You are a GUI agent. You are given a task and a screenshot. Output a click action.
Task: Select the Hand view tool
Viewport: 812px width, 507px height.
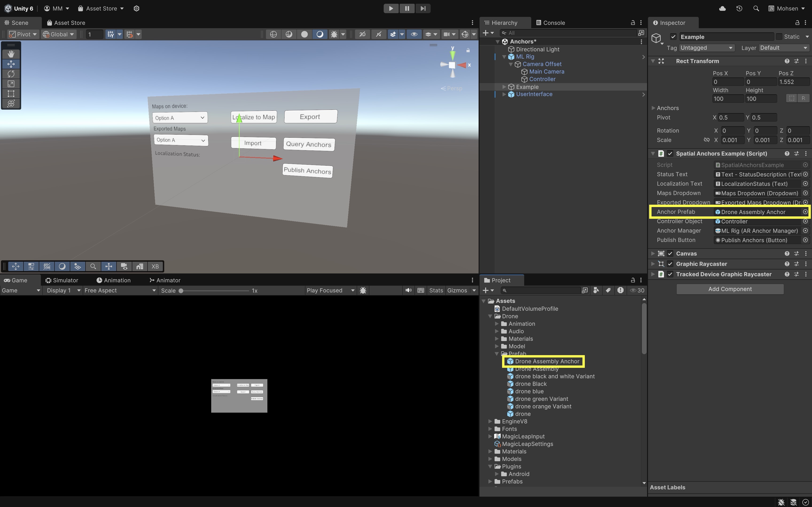pyautogui.click(x=11, y=54)
